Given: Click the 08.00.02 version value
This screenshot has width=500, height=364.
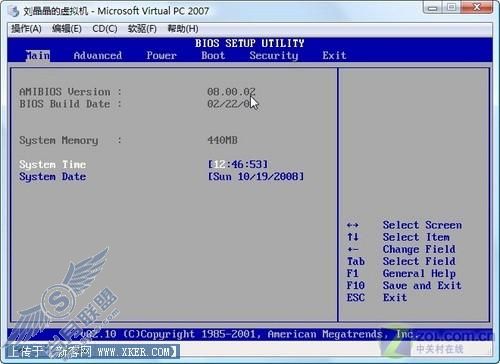Looking at the screenshot, I should (x=231, y=92).
